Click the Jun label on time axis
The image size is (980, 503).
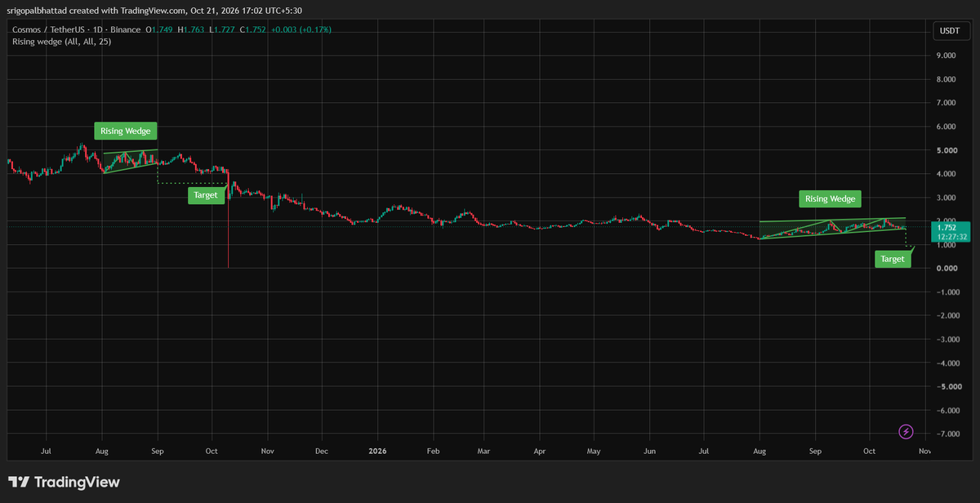[649, 450]
